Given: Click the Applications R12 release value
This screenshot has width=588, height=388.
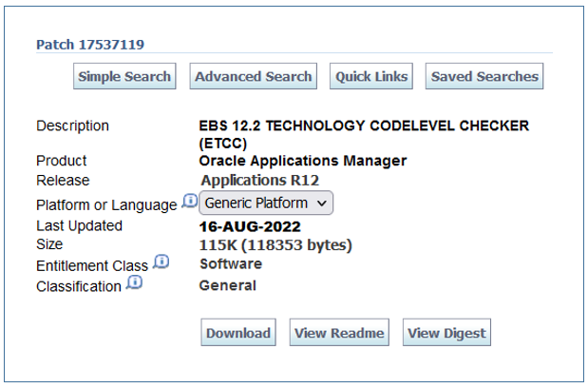Looking at the screenshot, I should 259,181.
